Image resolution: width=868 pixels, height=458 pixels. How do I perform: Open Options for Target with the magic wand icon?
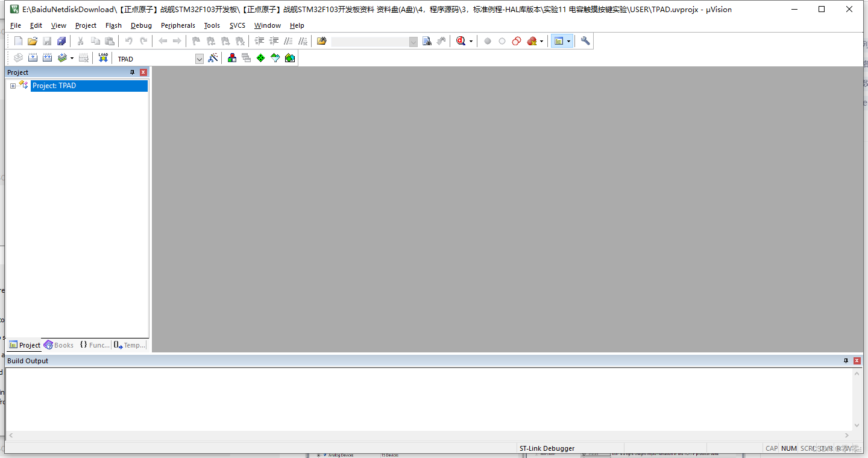click(x=213, y=58)
